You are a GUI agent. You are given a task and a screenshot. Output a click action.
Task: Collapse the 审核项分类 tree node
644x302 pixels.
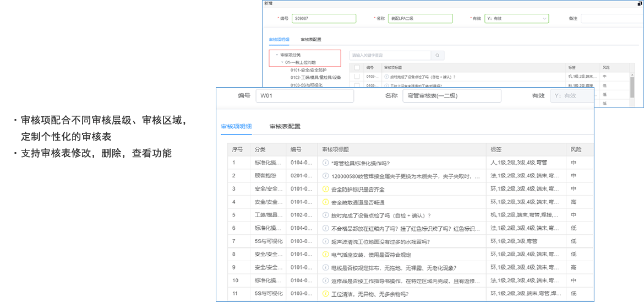tap(277, 55)
